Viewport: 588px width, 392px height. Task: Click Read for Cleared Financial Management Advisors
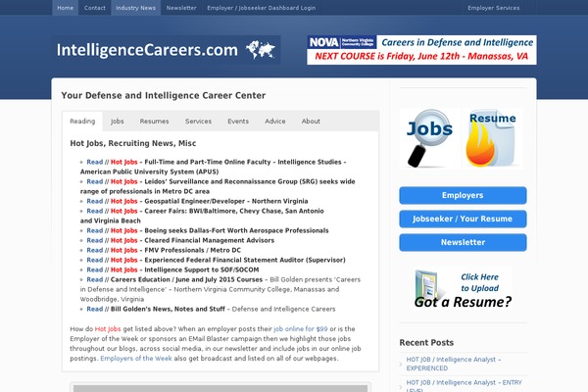tap(94, 240)
